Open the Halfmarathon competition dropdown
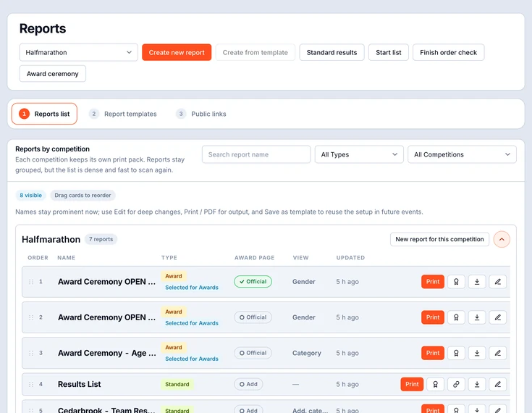 coord(78,52)
